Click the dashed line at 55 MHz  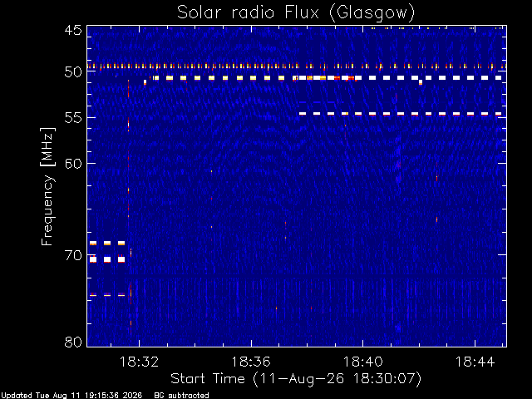[401, 114]
